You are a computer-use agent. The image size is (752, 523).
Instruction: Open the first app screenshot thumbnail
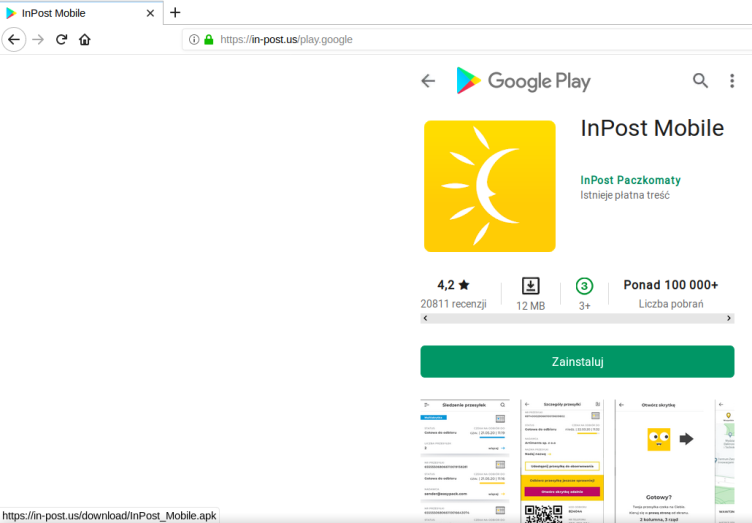tap(464, 460)
